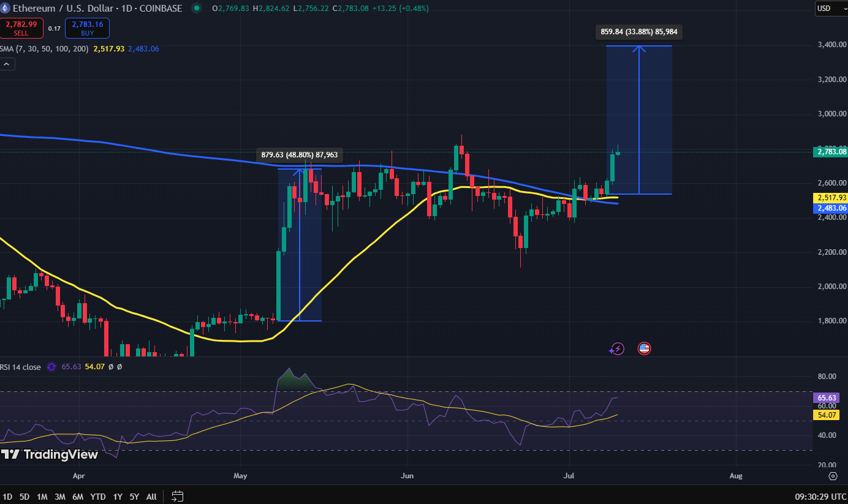Click the 879.63 (48.80%) measurement label
Screen dimensions: 848x504
coord(299,155)
